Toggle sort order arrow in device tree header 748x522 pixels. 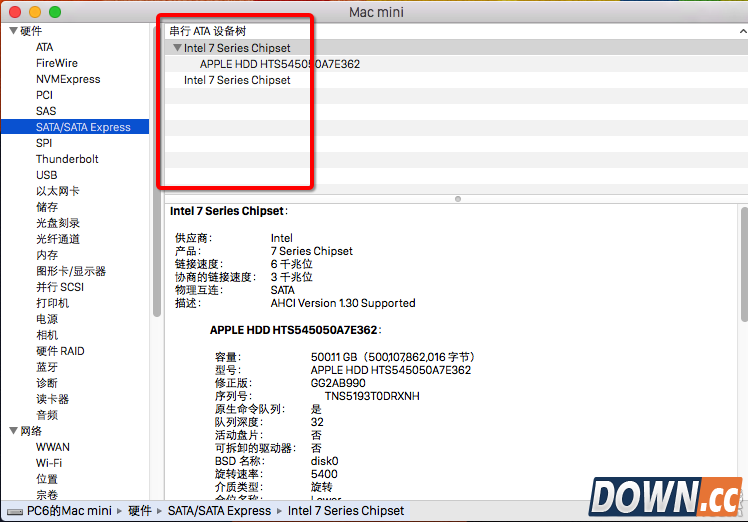743,31
